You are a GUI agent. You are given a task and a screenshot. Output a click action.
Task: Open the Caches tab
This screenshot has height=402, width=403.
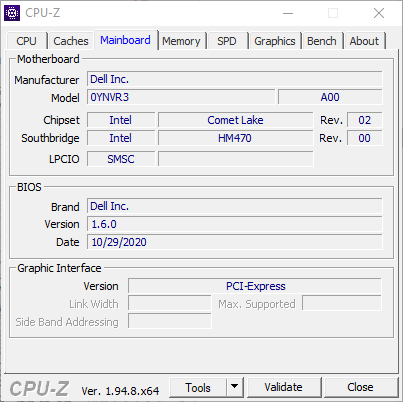[71, 41]
